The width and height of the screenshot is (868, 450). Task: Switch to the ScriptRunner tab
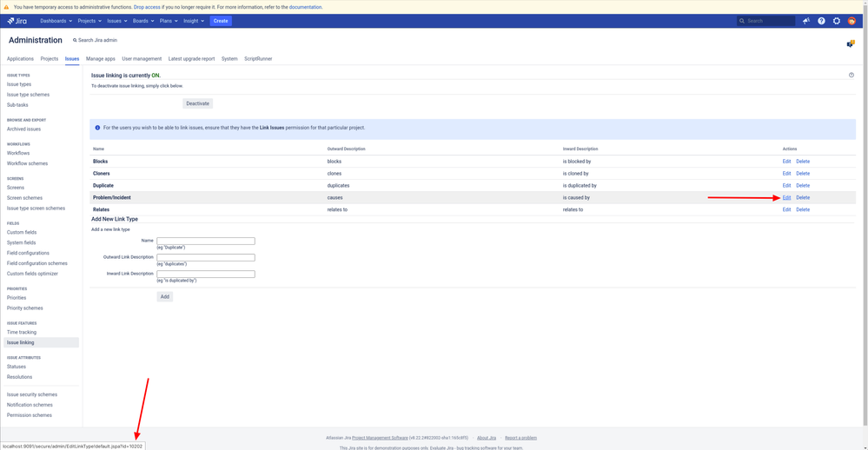click(258, 59)
